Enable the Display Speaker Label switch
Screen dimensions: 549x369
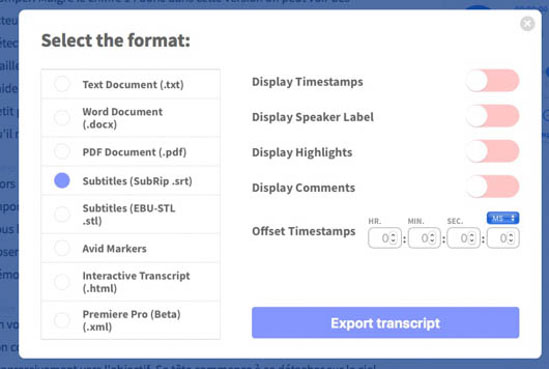(492, 116)
